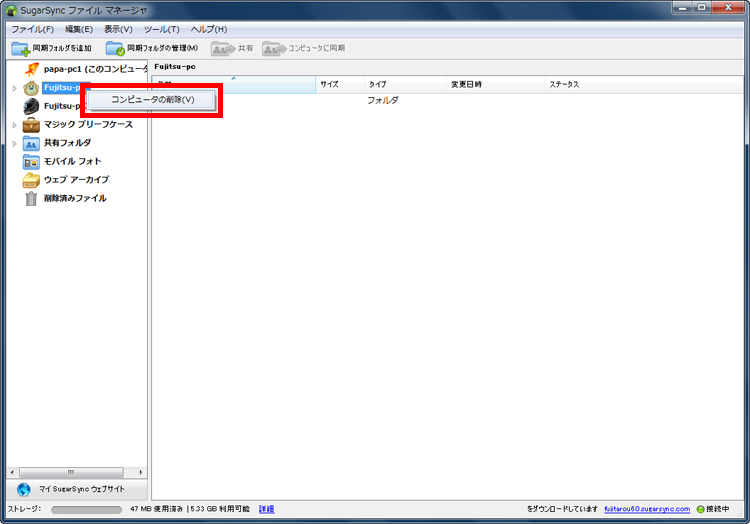Click the をダウンロードしています status text

coord(562,509)
